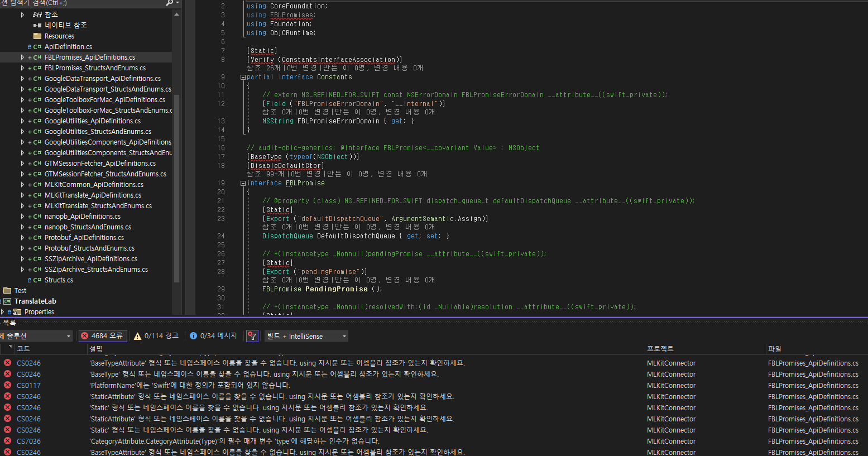This screenshot has width=868, height=456.
Task: Collapse the interface FBLPromise code block
Action: [243, 183]
